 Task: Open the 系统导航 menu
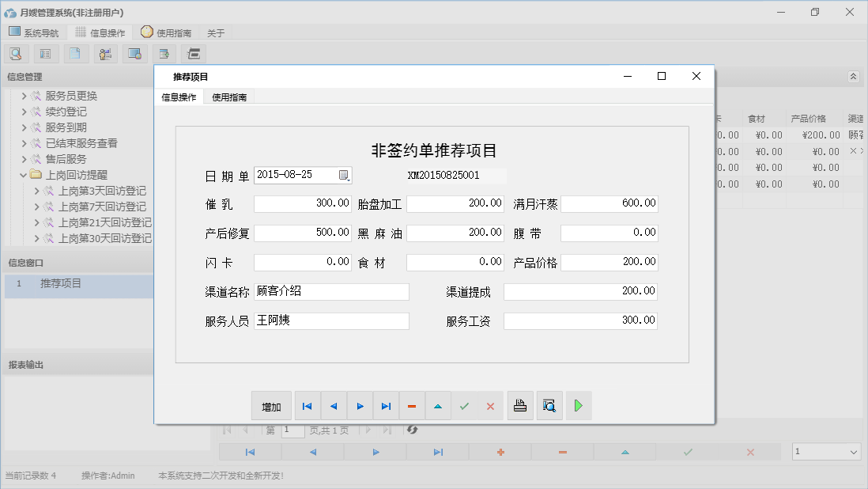tap(34, 32)
